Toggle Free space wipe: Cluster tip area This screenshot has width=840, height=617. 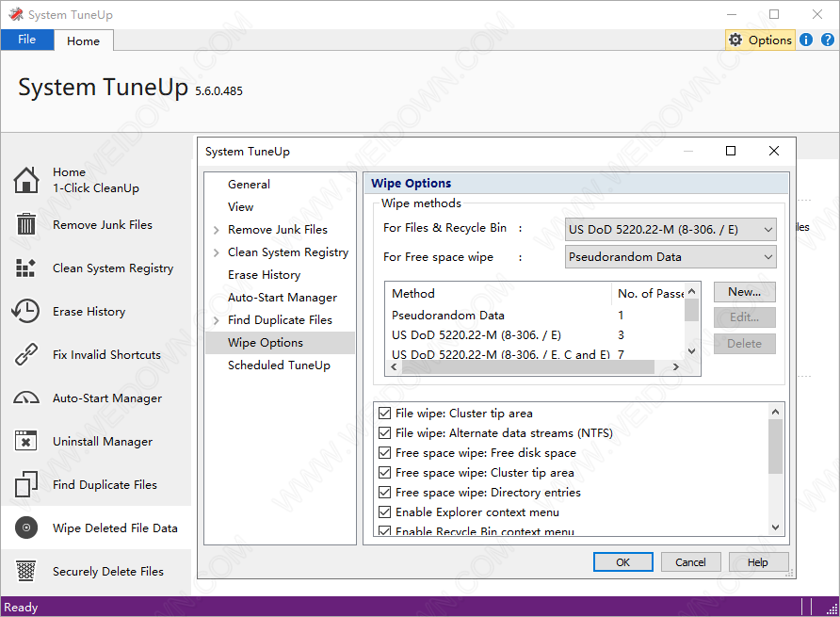tap(384, 472)
